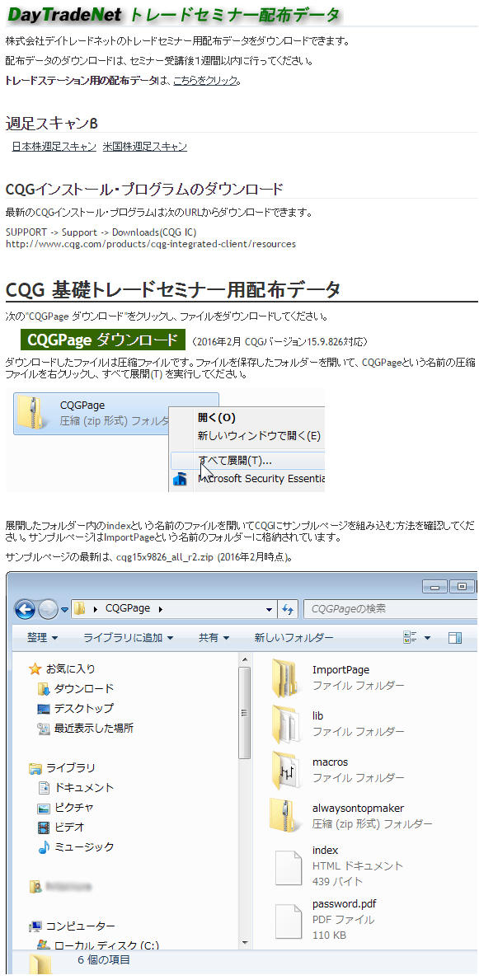The height and width of the screenshot is (980, 479).
Task: Select ダウンロード in favorites
Action: (x=84, y=688)
